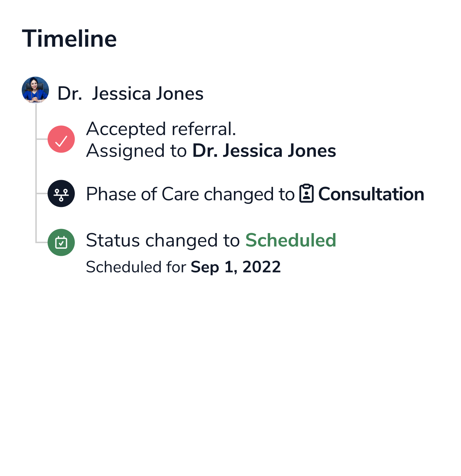This screenshot has width=461, height=476.
Task: Click the Sep 1, 2022 scheduled date
Action: point(236,267)
